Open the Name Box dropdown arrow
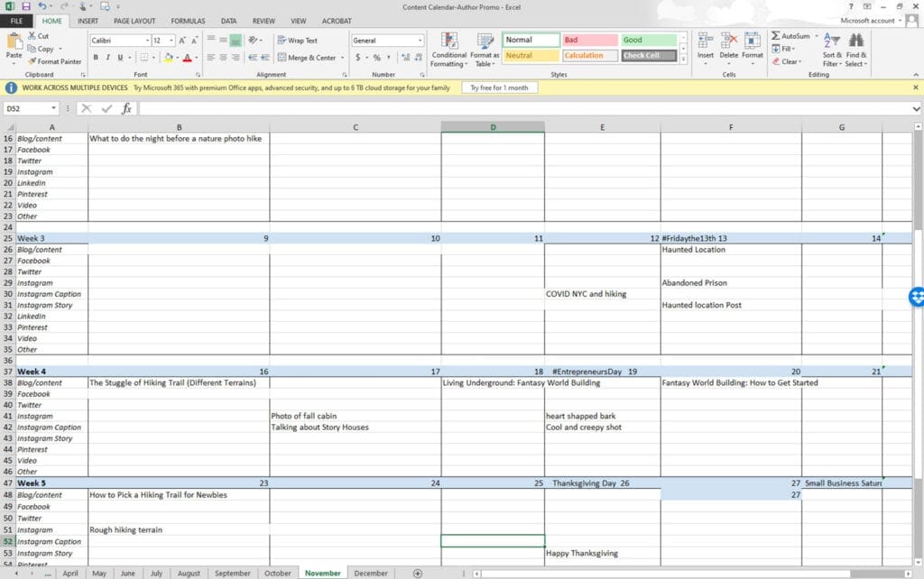The image size is (924, 579). pos(54,108)
